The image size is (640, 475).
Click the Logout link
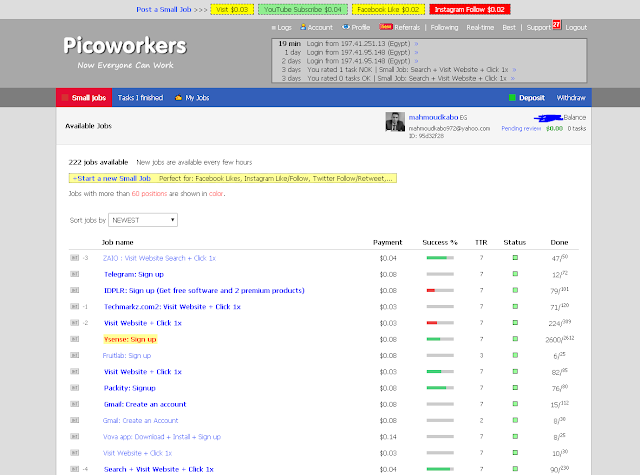(x=576, y=27)
